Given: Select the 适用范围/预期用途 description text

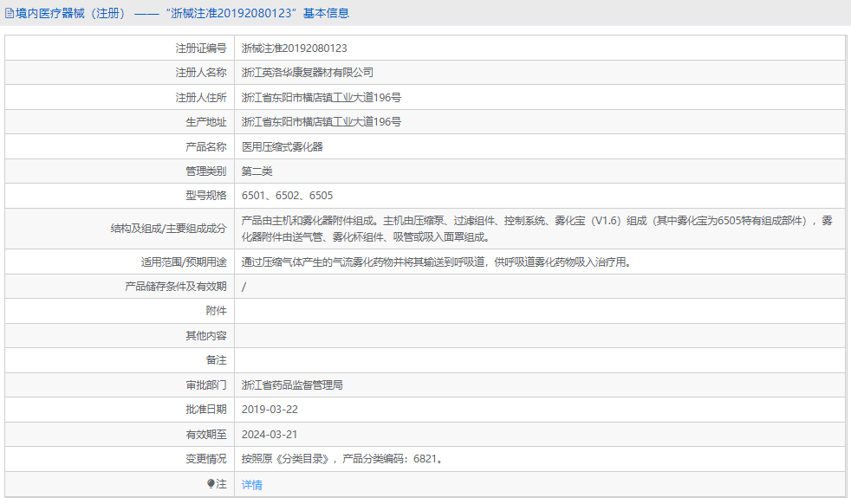Looking at the screenshot, I should tap(437, 262).
